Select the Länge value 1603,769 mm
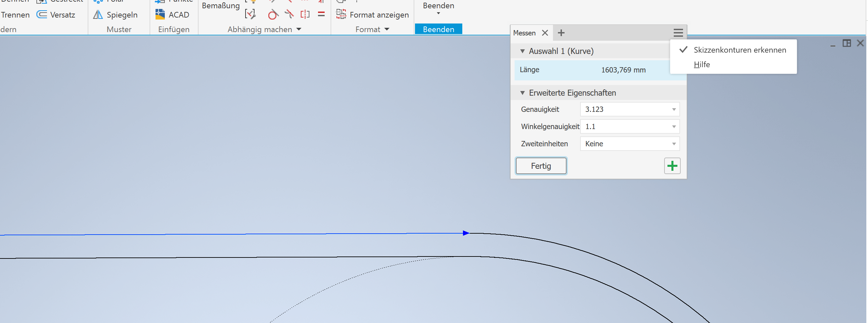Viewport: 868px width, 323px height. point(624,70)
